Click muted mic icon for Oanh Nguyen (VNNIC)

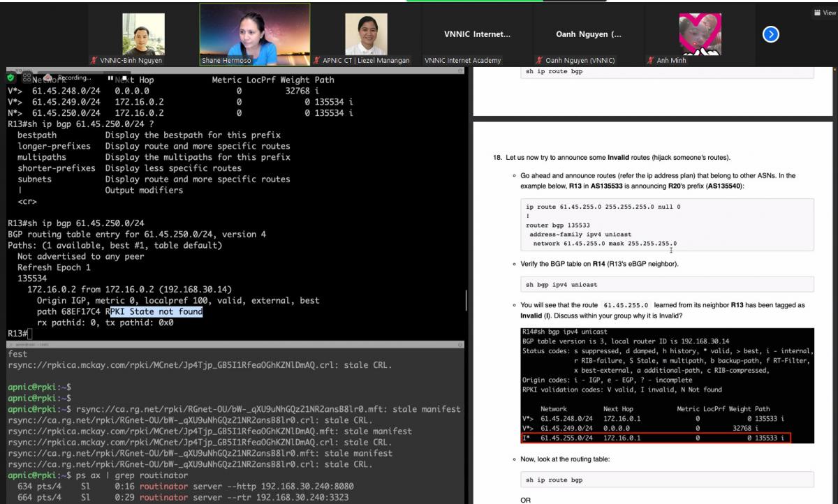540,61
